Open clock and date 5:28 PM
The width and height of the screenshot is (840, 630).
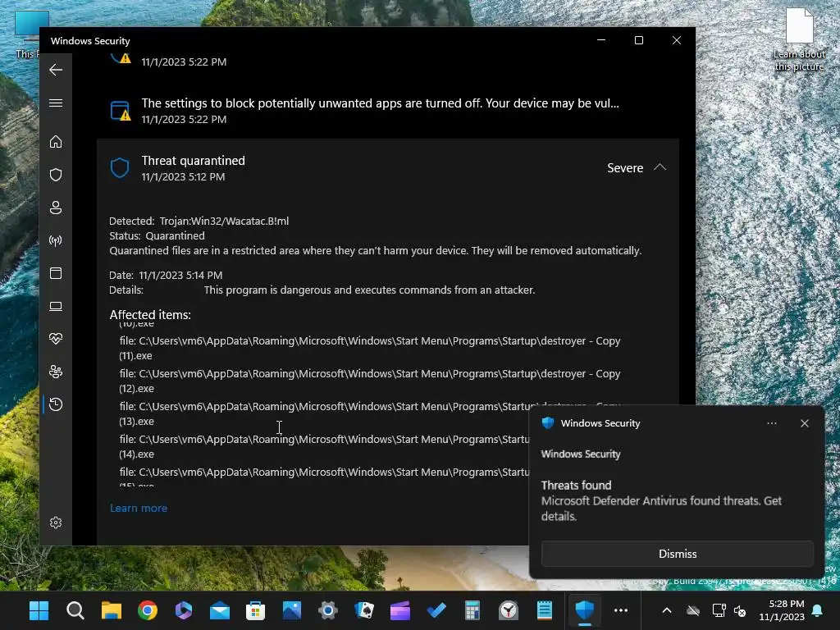coord(782,610)
